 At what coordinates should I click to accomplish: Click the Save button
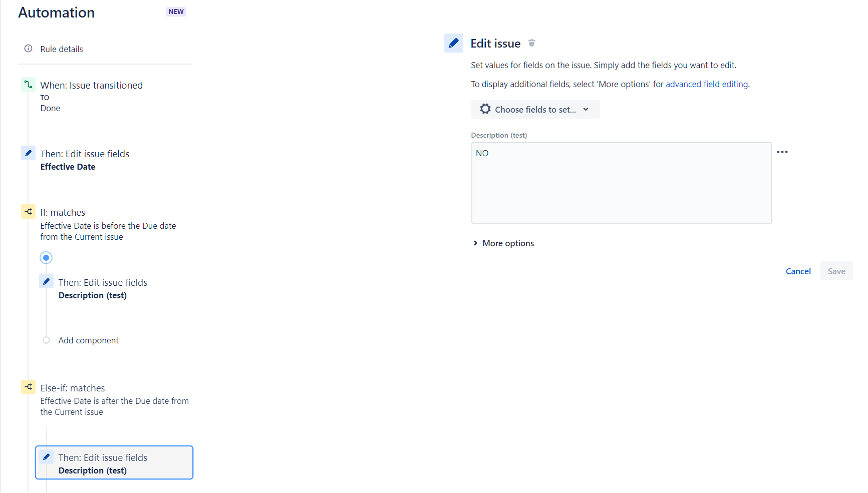pos(836,271)
